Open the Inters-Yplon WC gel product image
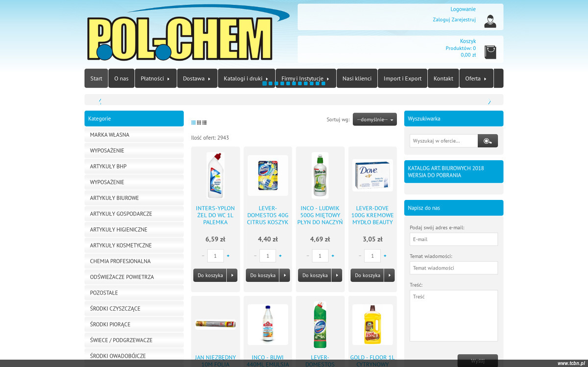Viewport: 588px width, 367px height. point(216,175)
